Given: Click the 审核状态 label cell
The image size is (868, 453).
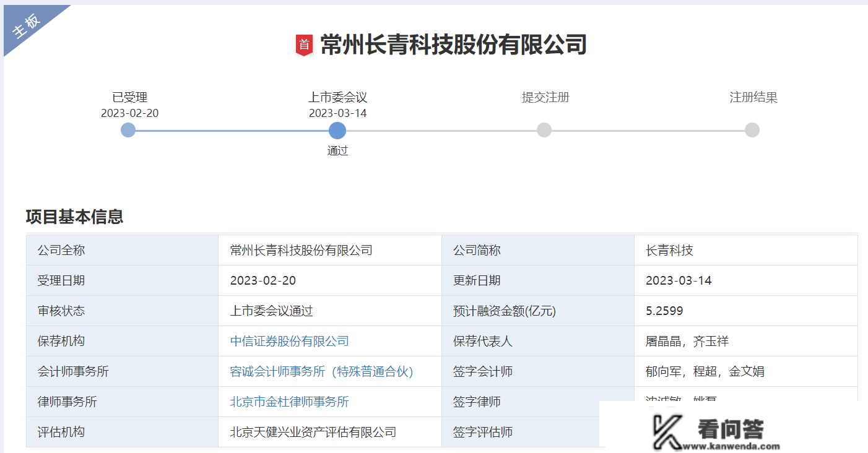Looking at the screenshot, I should [123, 311].
